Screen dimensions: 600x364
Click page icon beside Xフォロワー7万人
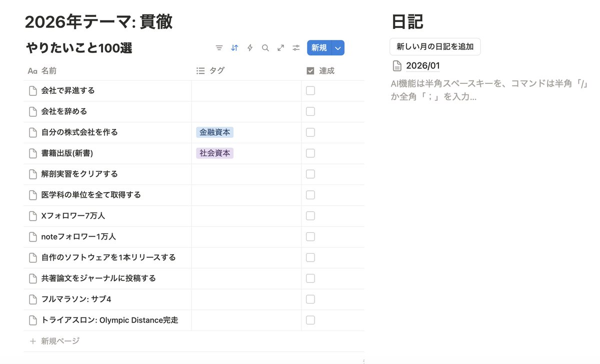(x=33, y=216)
